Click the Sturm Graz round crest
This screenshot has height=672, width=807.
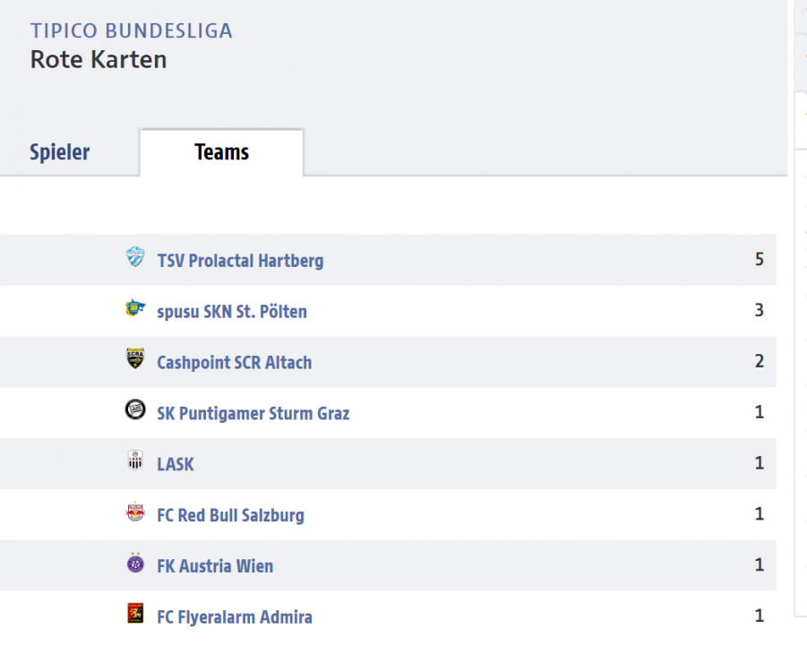(135, 409)
